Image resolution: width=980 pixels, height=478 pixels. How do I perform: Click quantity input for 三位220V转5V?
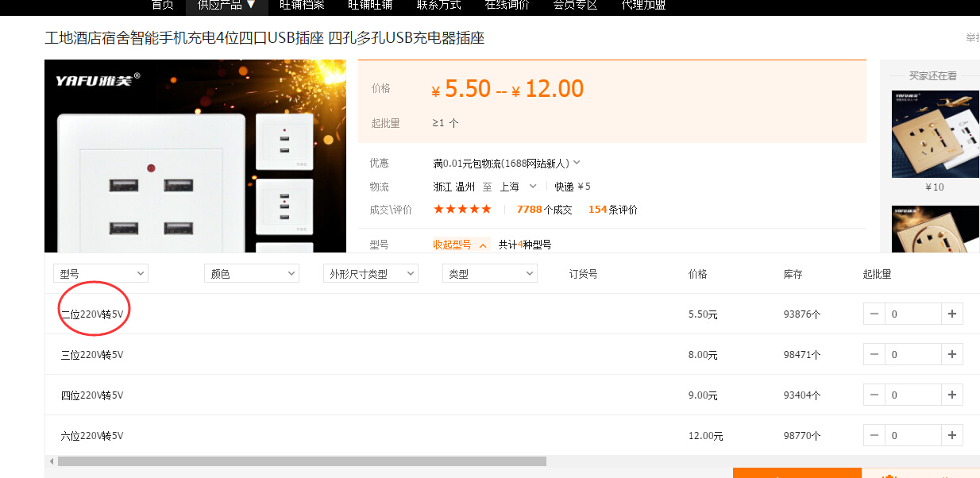pos(912,354)
